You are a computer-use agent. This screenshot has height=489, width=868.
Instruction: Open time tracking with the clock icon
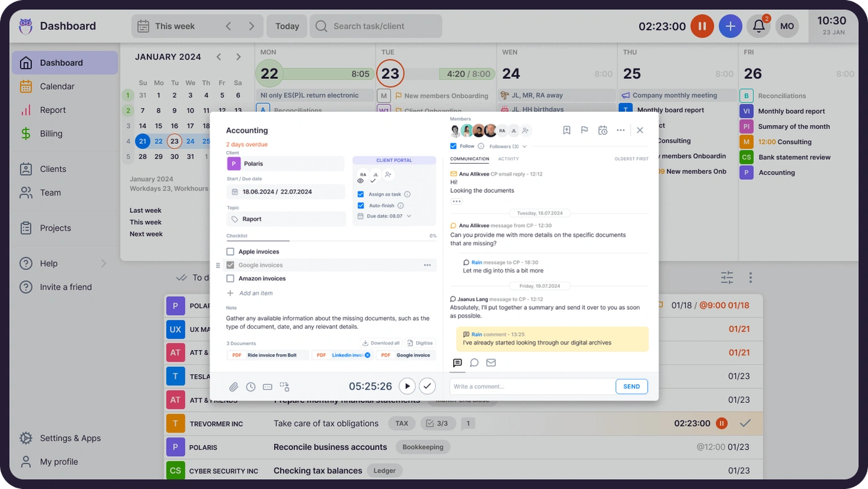250,386
